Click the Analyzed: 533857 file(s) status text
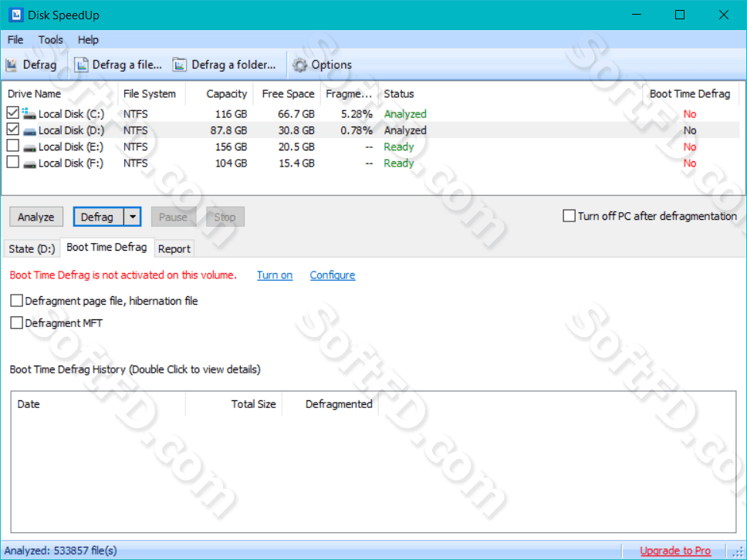This screenshot has width=747, height=560. [60, 551]
